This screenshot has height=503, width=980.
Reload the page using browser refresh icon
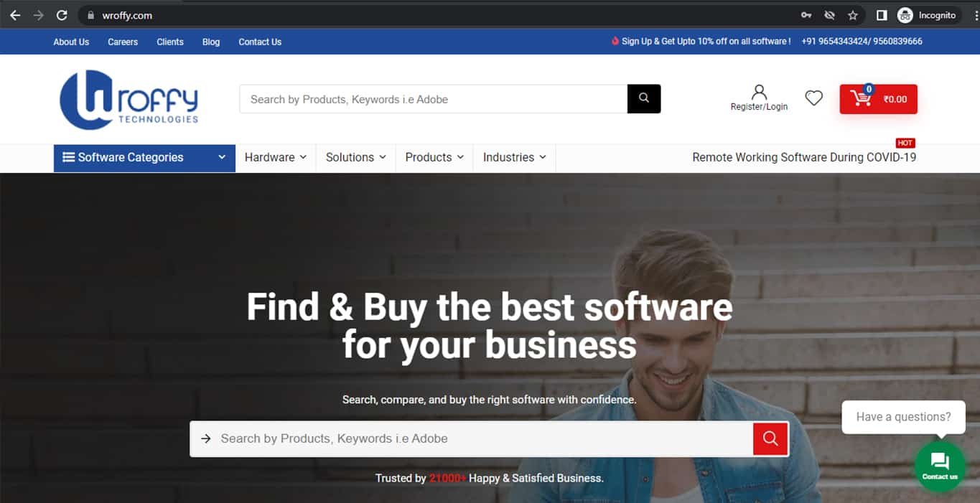(x=62, y=15)
